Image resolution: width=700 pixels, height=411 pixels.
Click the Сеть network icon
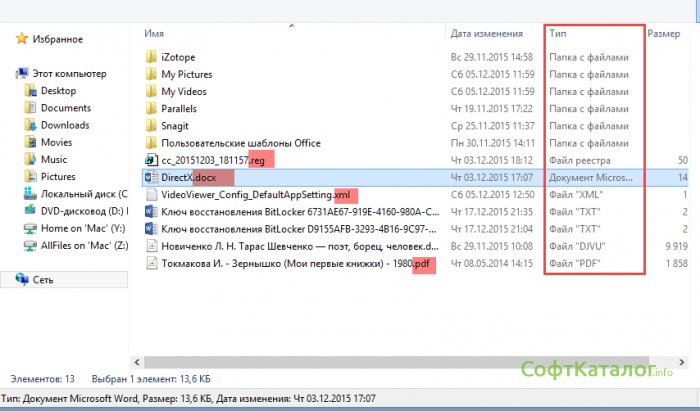pos(23,280)
